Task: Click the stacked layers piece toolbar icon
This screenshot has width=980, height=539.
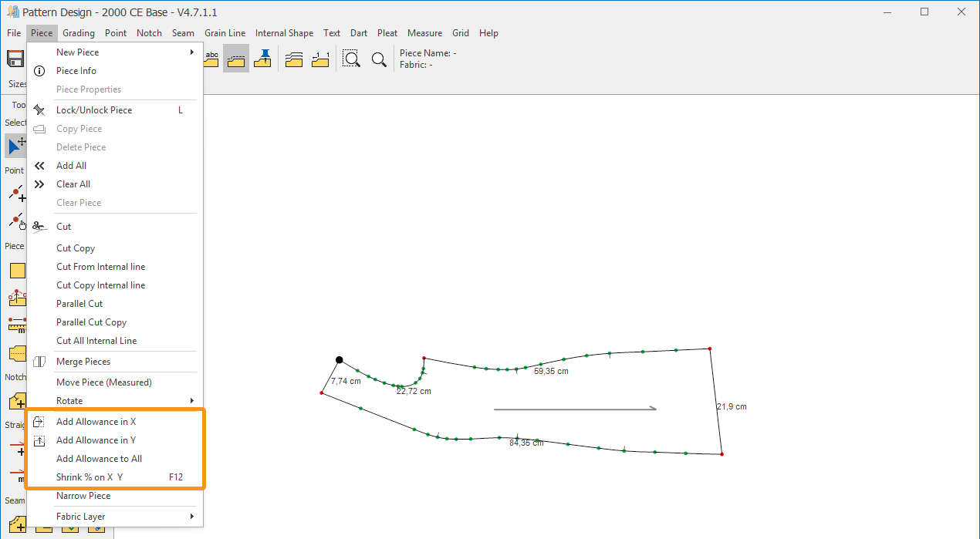Action: point(293,59)
